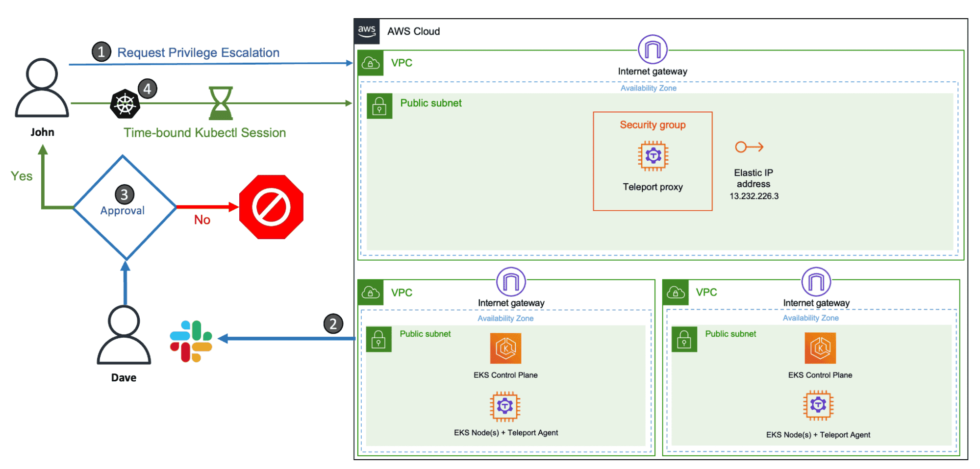Click bottom-right 'Internet gateway' label
The width and height of the screenshot is (980, 469).
tap(816, 303)
